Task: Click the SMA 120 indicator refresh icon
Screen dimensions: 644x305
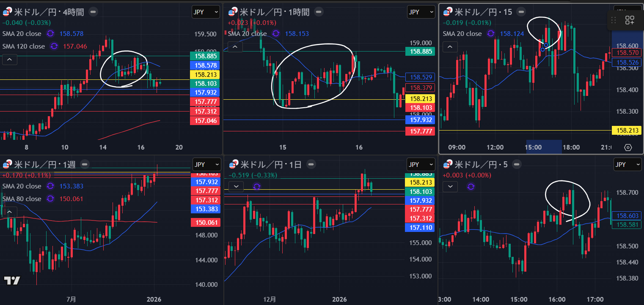Action: [54, 46]
